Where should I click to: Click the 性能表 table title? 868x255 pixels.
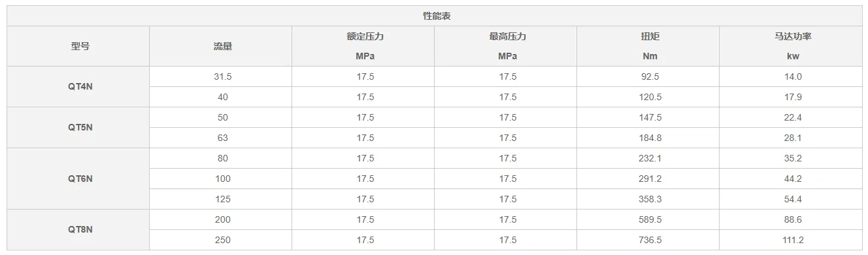(436, 16)
